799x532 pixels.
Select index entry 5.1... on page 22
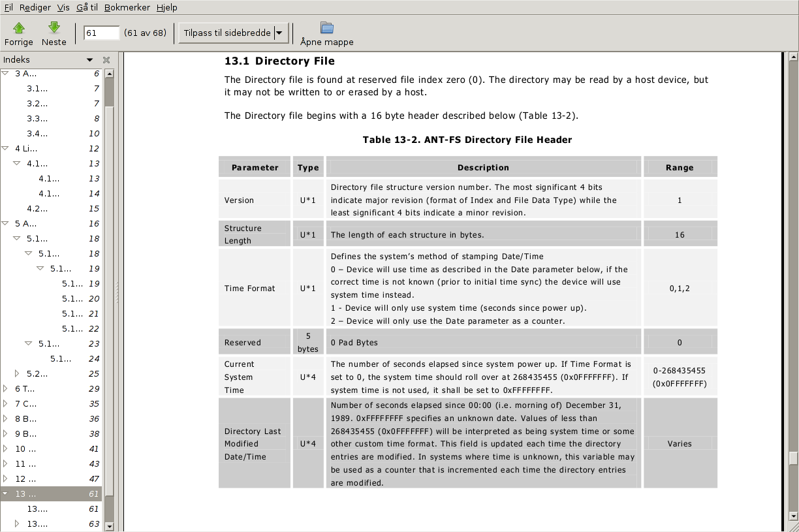51,328
